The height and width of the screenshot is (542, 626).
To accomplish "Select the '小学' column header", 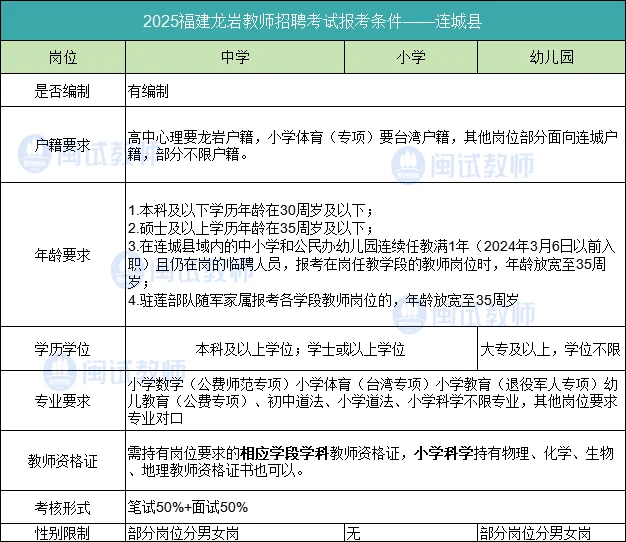I will (411, 57).
